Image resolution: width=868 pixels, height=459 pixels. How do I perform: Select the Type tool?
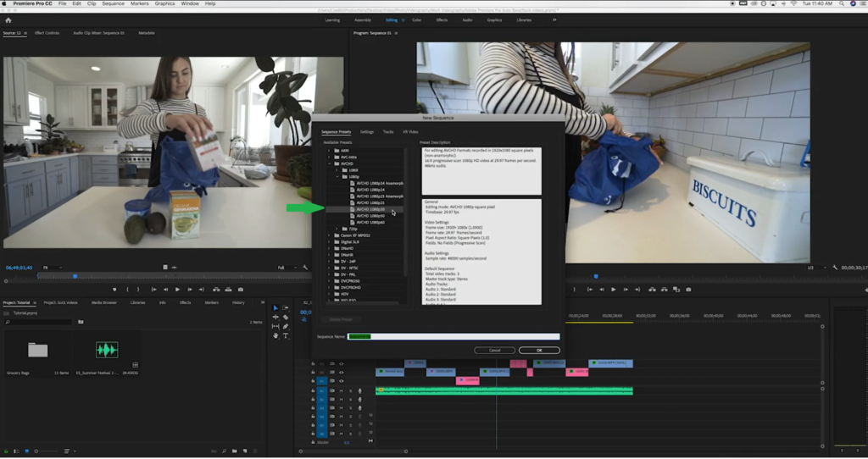286,335
